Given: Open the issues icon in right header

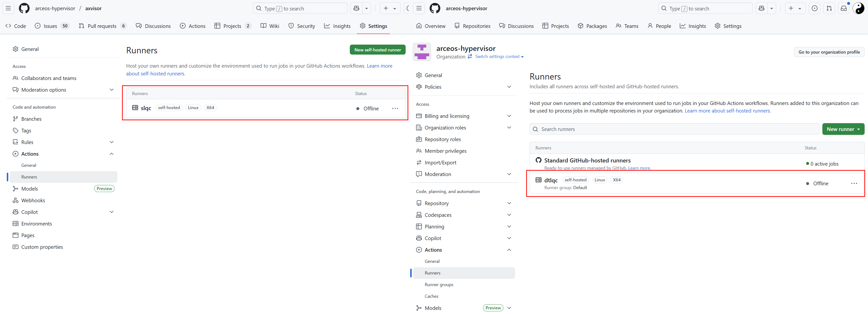Looking at the screenshot, I should (x=814, y=8).
